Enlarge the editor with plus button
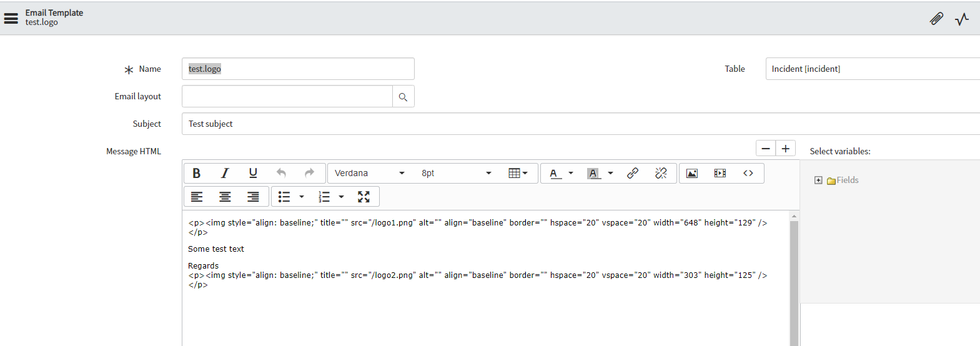This screenshot has width=980, height=346. coord(786,149)
